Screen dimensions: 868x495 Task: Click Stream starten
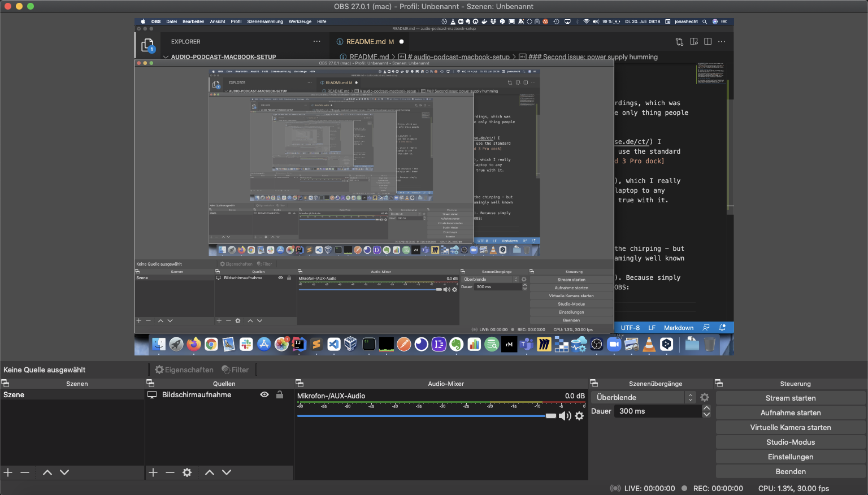[x=791, y=398]
